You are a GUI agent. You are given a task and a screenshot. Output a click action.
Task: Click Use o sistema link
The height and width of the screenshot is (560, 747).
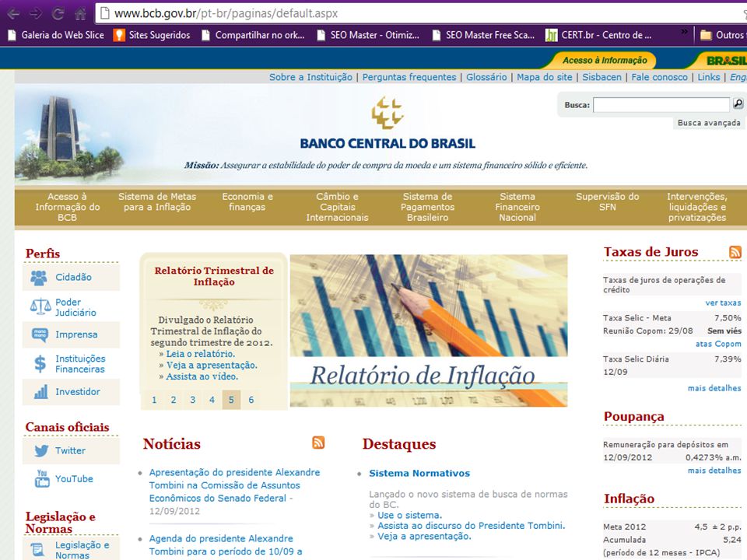(x=410, y=515)
